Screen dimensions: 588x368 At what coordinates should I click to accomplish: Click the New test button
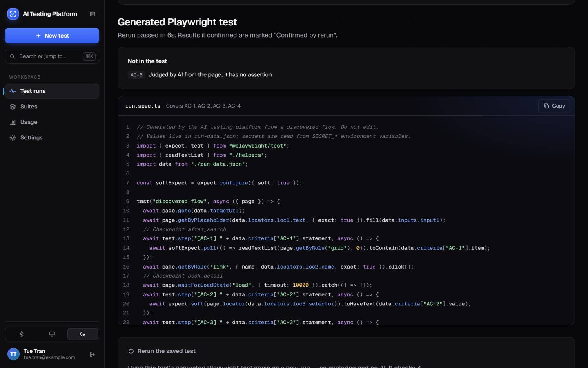(x=52, y=36)
